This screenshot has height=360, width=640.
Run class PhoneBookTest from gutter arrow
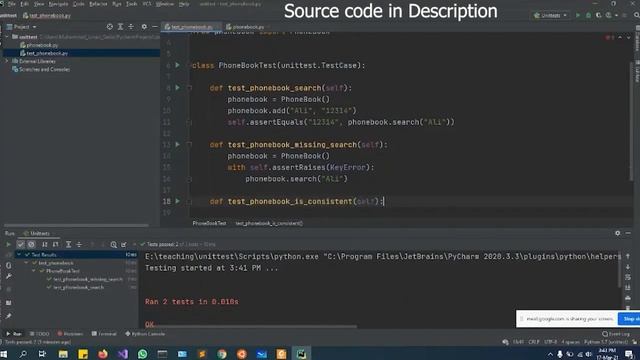coord(178,65)
